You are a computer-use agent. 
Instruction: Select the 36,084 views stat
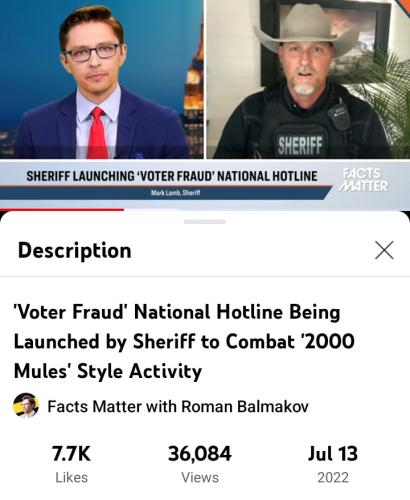(200, 454)
